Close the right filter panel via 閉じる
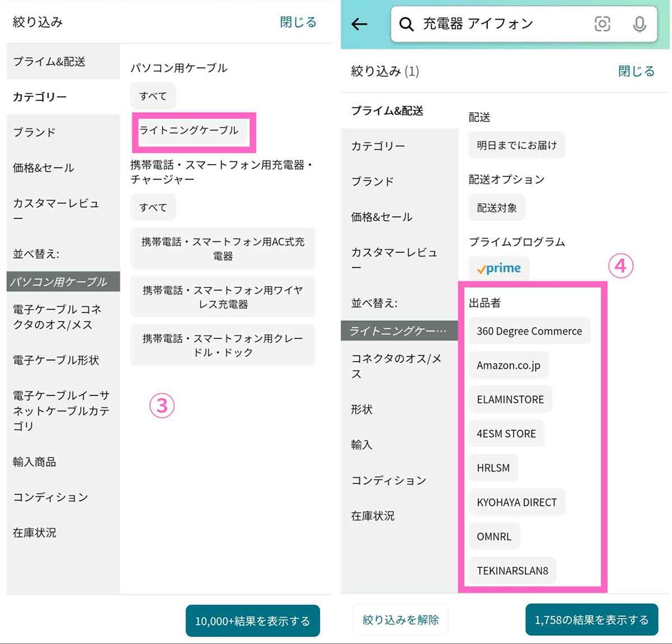This screenshot has width=672, height=644. pos(636,71)
